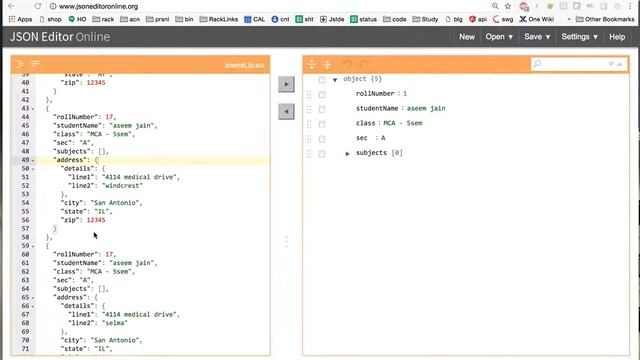Open the RackLinks bookmark folder
Screen dimensions: 640x360
point(218,19)
